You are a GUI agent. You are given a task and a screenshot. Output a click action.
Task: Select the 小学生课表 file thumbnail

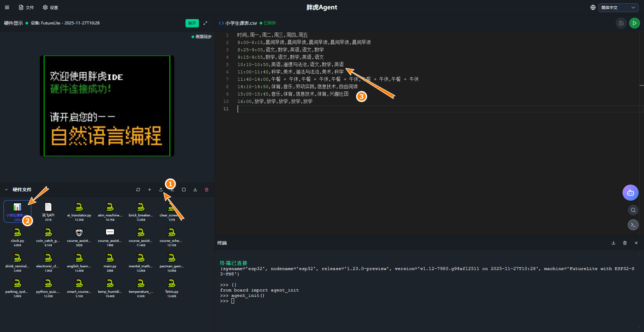17,211
